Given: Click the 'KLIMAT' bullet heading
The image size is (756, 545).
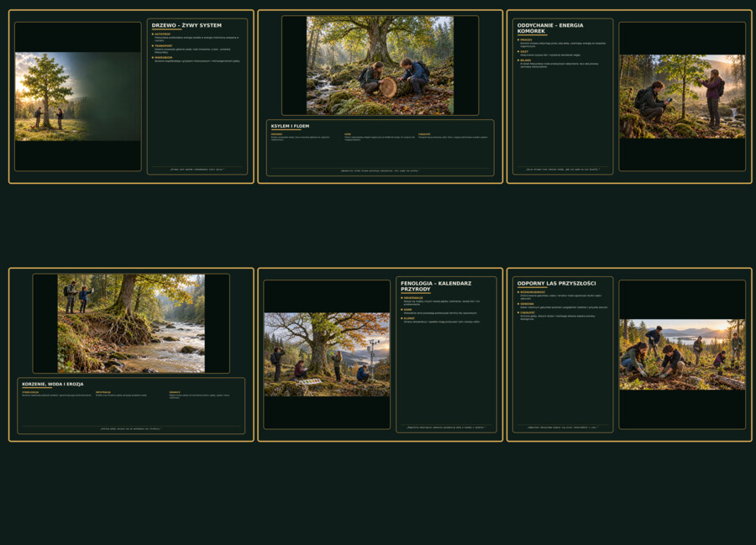Looking at the screenshot, I should [x=409, y=318].
